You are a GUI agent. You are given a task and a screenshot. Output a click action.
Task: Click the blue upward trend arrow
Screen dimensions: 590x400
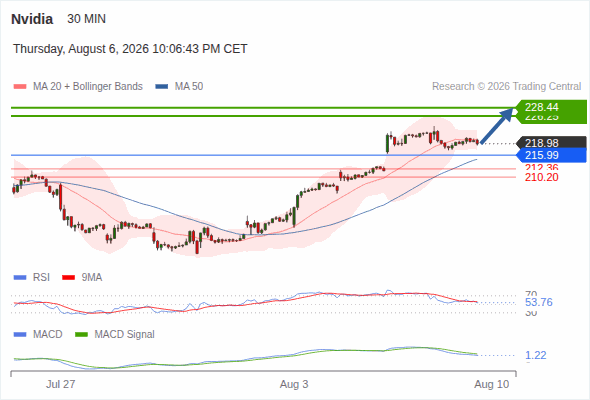(x=497, y=126)
